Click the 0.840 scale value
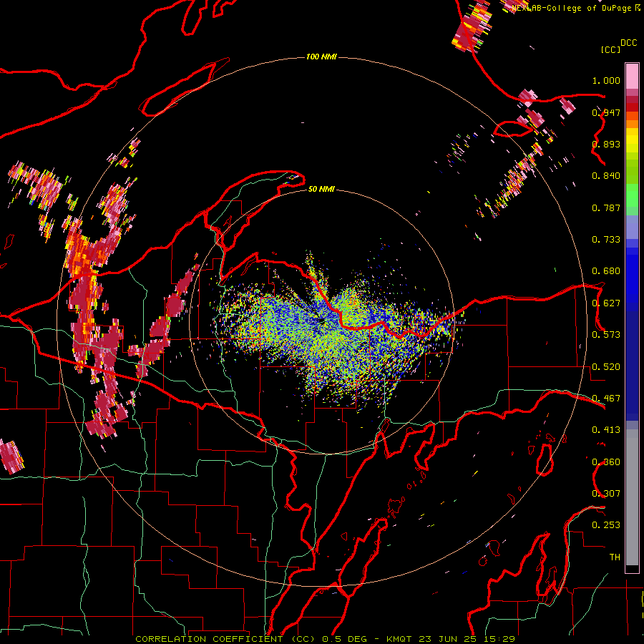 (606, 176)
